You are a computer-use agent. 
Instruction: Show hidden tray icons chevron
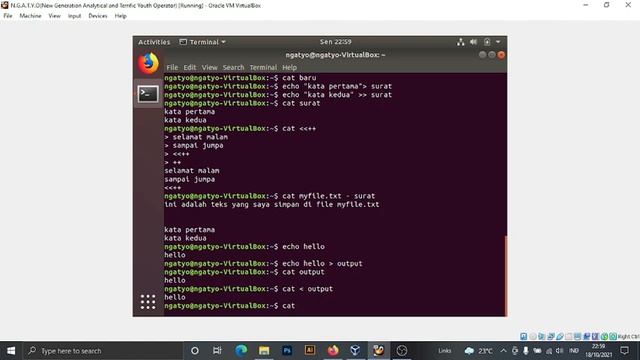503,351
